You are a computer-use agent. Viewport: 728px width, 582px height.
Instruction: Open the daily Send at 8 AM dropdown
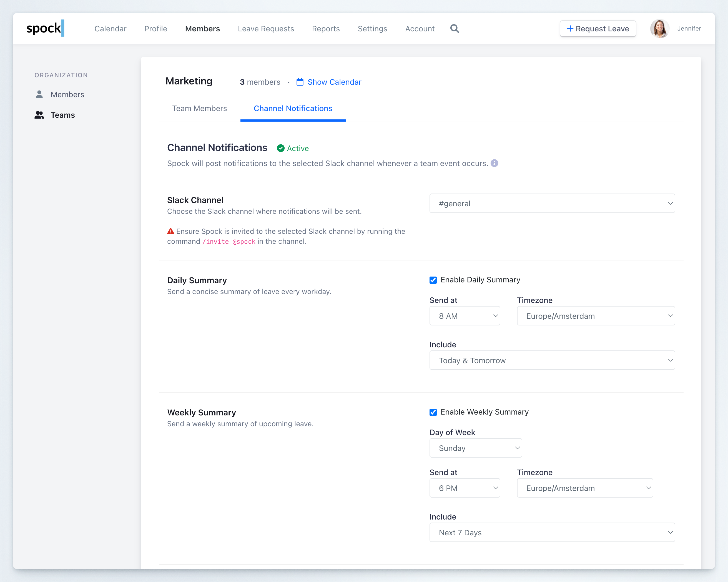click(x=464, y=316)
